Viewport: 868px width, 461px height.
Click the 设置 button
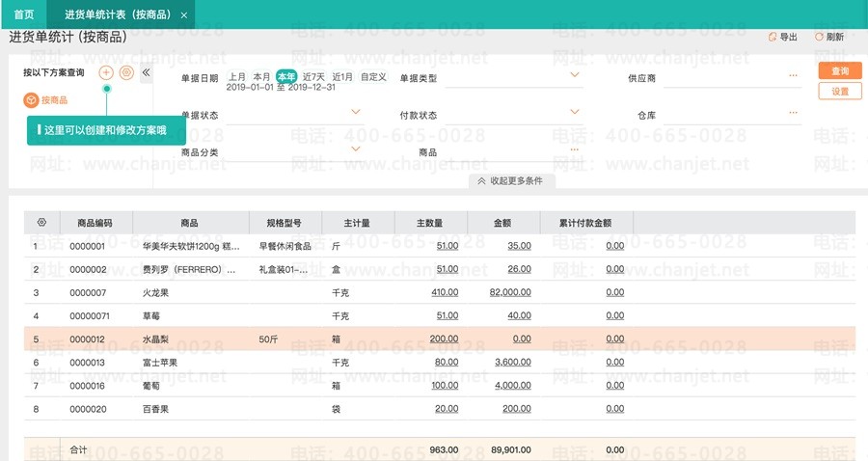click(839, 91)
